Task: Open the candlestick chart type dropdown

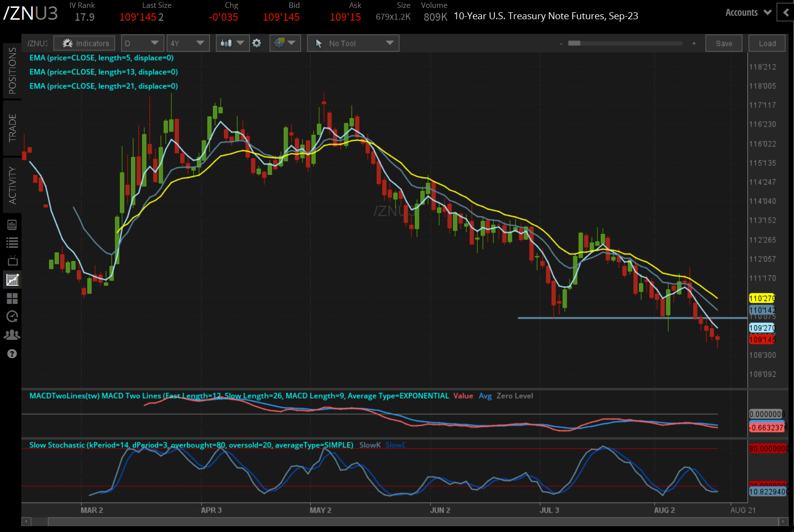Action: pos(232,43)
